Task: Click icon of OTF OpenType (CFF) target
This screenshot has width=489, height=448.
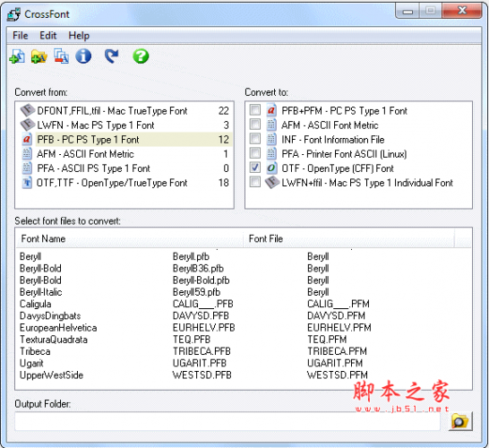Action: (x=271, y=168)
